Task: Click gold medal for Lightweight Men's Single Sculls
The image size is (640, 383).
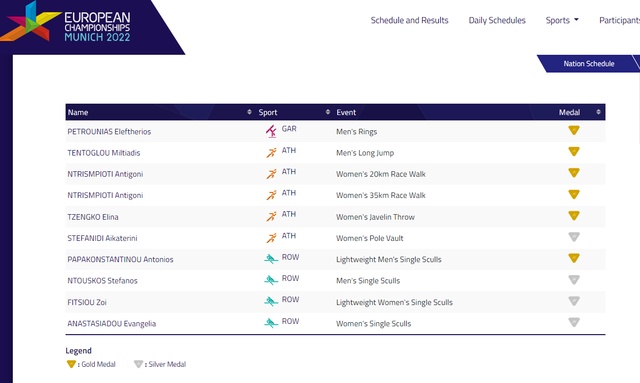Action: tap(574, 258)
